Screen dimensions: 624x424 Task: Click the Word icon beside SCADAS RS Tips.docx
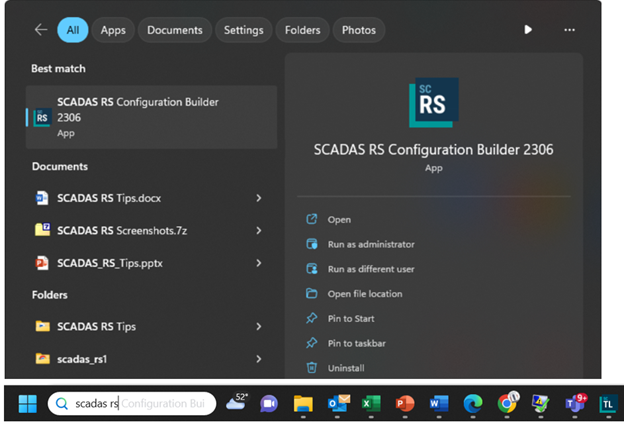pos(42,198)
